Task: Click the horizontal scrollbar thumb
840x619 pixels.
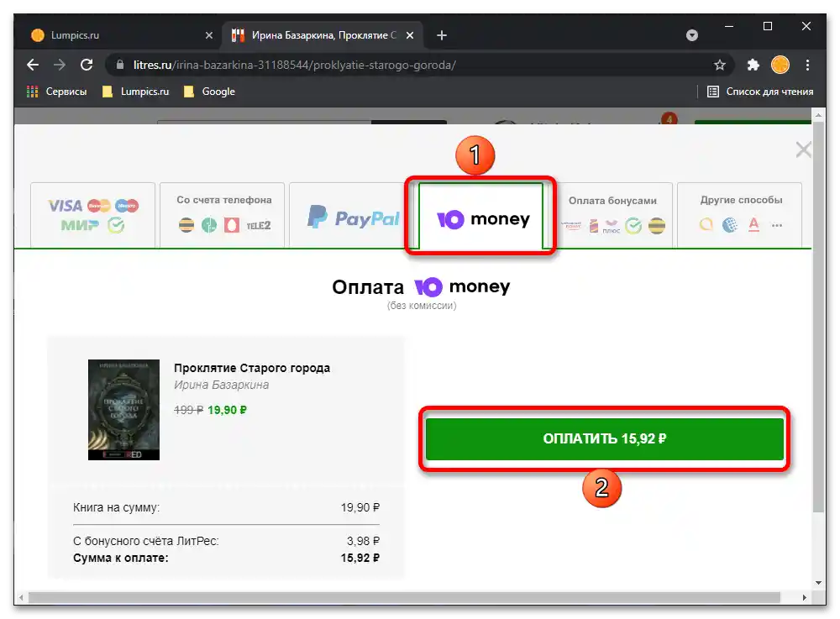Action: click(x=405, y=597)
